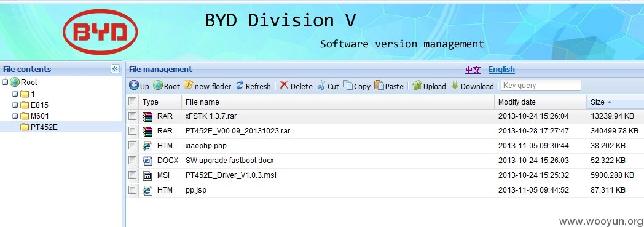Sort by the Type column header

pyautogui.click(x=160, y=102)
